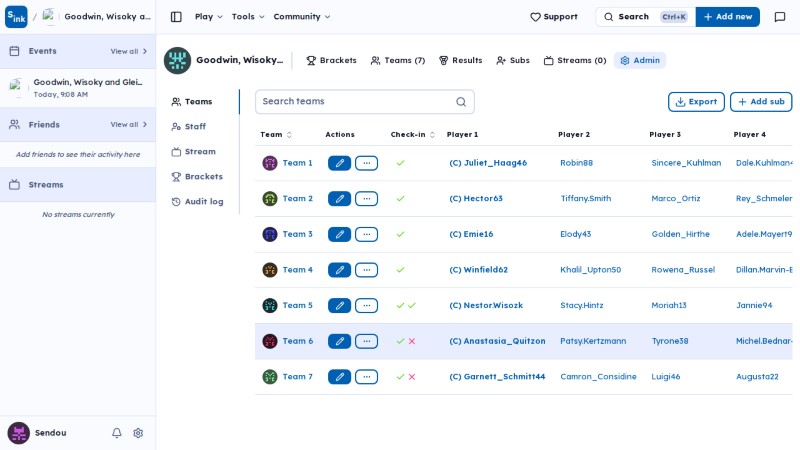Screen dimensions: 800x450
Task: Click the Support link
Action: pyautogui.click(x=554, y=17)
